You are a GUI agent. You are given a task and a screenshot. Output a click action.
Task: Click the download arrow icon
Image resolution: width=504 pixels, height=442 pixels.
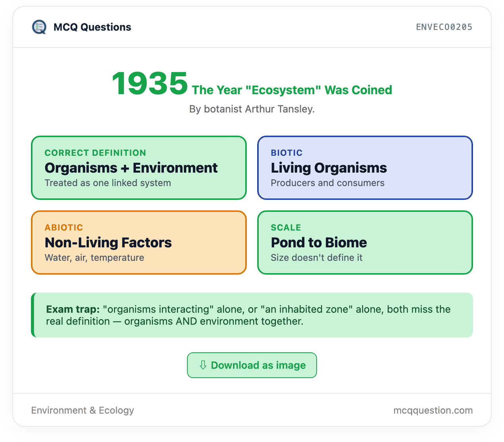[203, 365]
